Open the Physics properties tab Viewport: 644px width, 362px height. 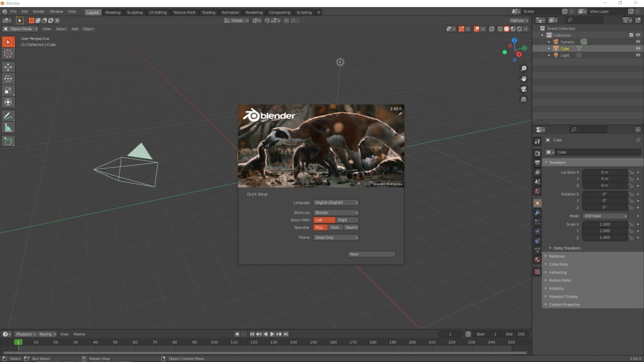(537, 231)
